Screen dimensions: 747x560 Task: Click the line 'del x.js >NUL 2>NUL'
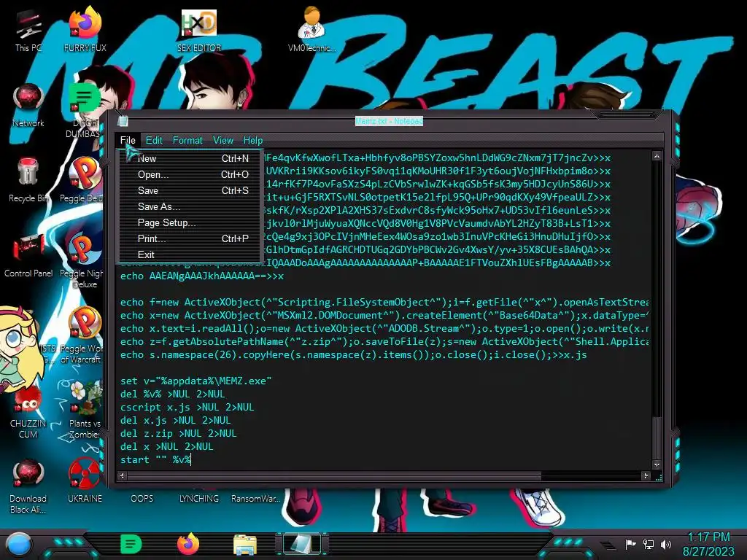[x=175, y=420]
